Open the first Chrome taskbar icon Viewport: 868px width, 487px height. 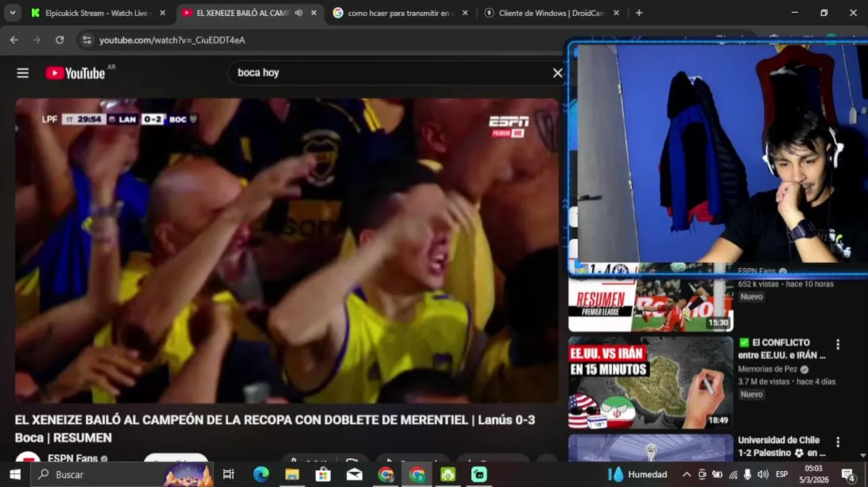(x=385, y=475)
